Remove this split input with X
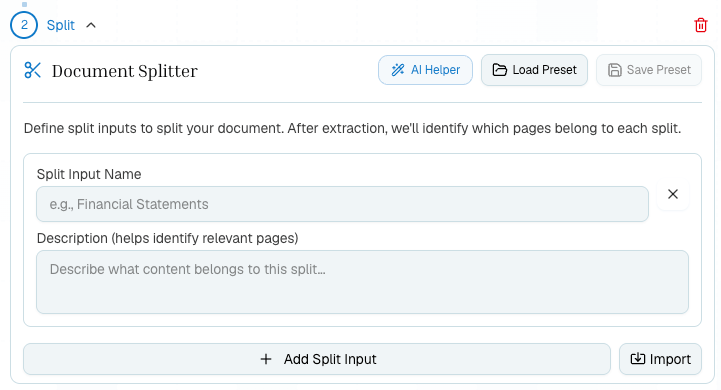 coord(673,194)
